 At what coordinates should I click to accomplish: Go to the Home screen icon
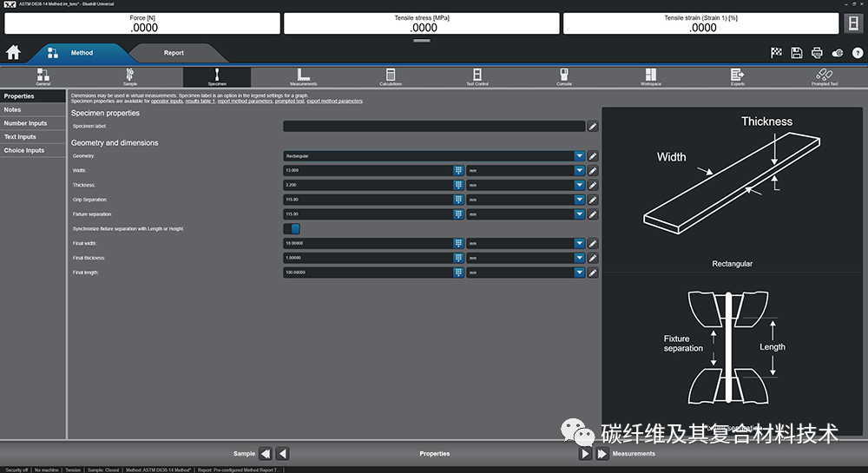click(13, 53)
